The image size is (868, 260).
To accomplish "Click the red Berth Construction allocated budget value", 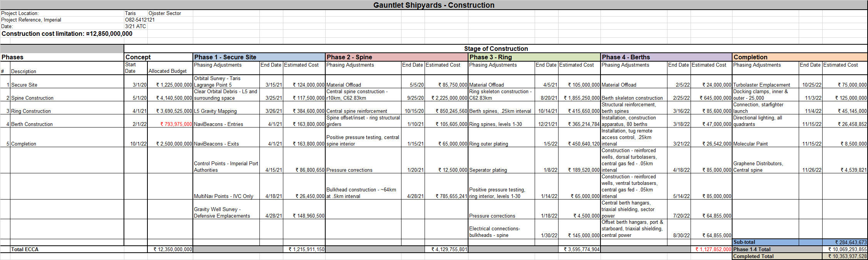I will [x=176, y=124].
